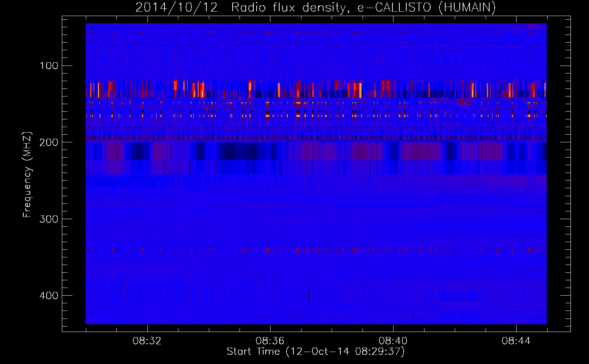589x364 pixels.
Task: Click the '400' frequency tick label
Action: coord(49,295)
